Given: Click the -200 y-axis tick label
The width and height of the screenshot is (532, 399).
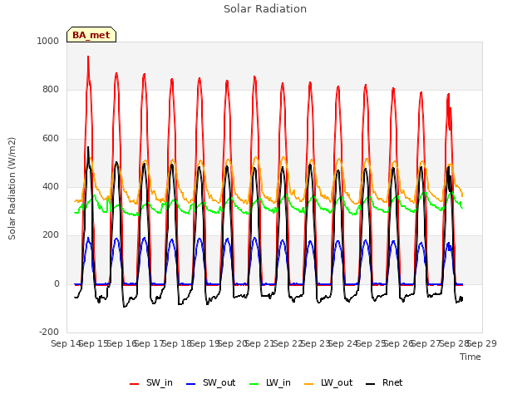Looking at the screenshot, I should (x=49, y=332).
